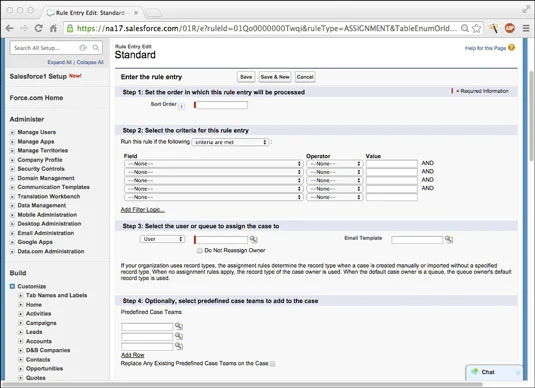The image size is (535, 388).
Task: Click the zoom magnifier in address bar
Action: (464, 28)
